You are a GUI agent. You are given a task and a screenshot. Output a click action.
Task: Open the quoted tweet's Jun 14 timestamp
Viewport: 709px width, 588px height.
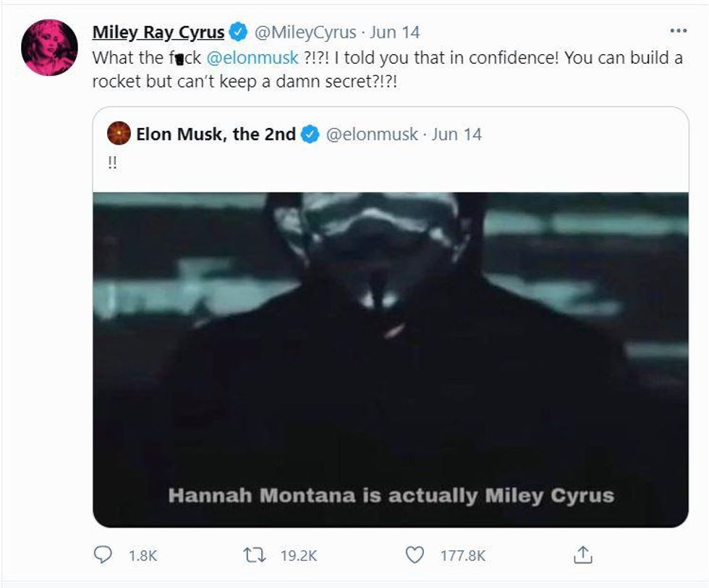click(x=457, y=135)
